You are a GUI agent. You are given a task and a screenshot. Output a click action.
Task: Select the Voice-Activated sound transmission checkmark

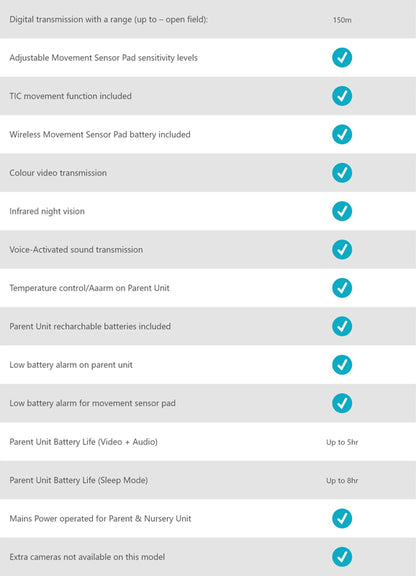342,249
